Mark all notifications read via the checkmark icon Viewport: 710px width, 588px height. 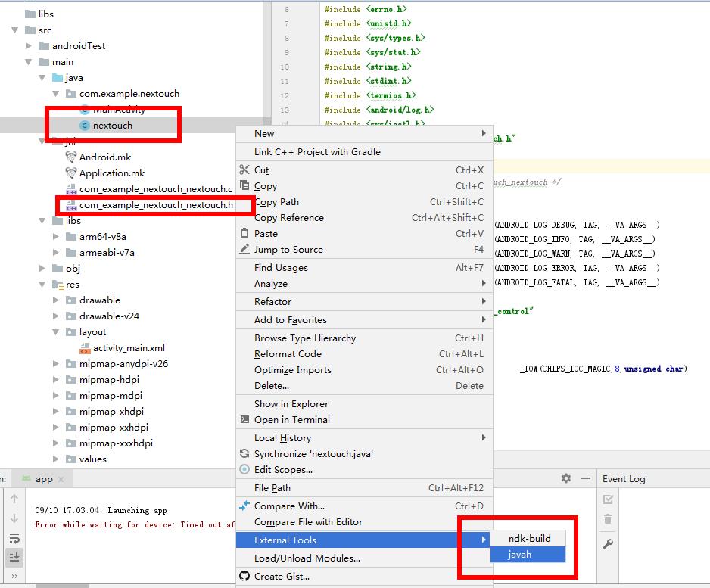coord(608,499)
